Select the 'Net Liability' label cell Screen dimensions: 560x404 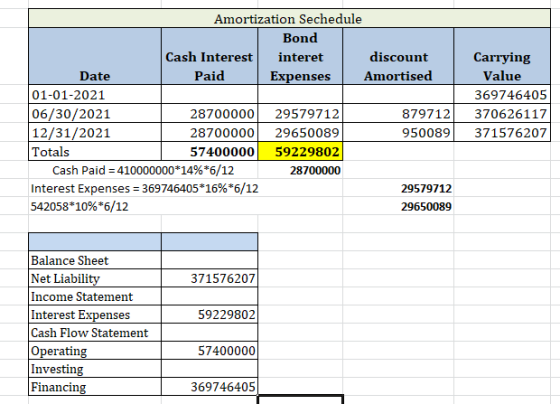click(x=95, y=278)
